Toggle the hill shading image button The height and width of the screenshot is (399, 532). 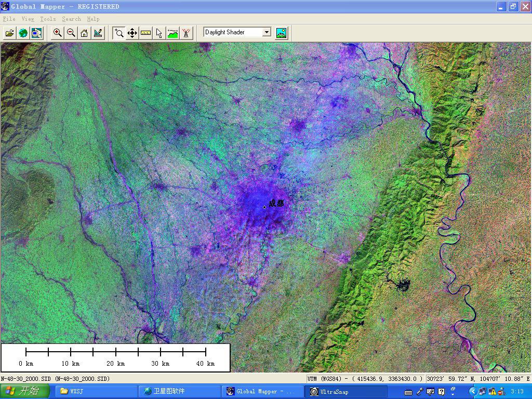(x=281, y=33)
